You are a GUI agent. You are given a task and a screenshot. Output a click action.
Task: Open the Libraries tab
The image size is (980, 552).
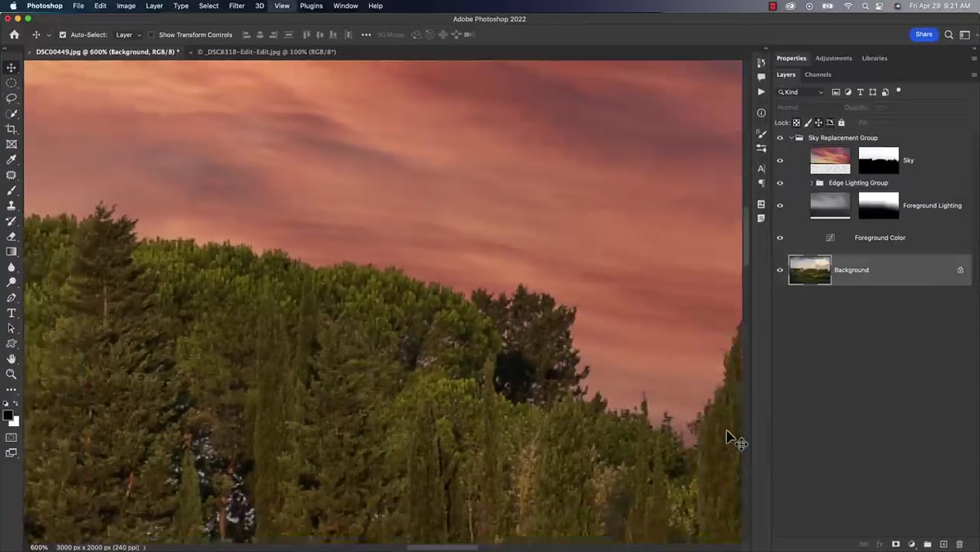pyautogui.click(x=875, y=58)
